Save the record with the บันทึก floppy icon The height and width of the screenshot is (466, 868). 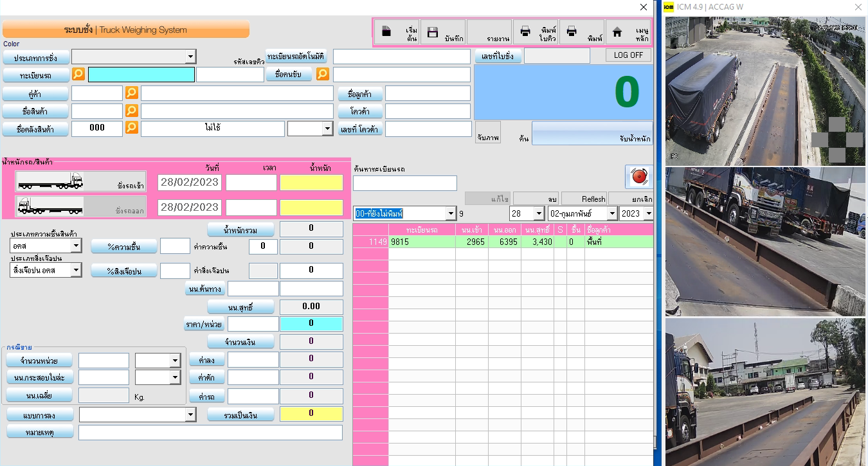(433, 31)
